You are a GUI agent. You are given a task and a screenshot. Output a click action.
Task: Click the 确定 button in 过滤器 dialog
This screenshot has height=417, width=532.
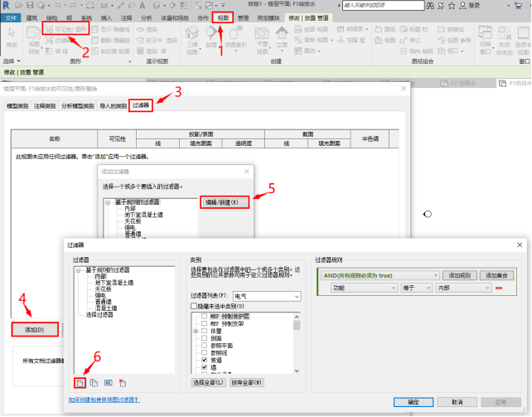point(414,402)
